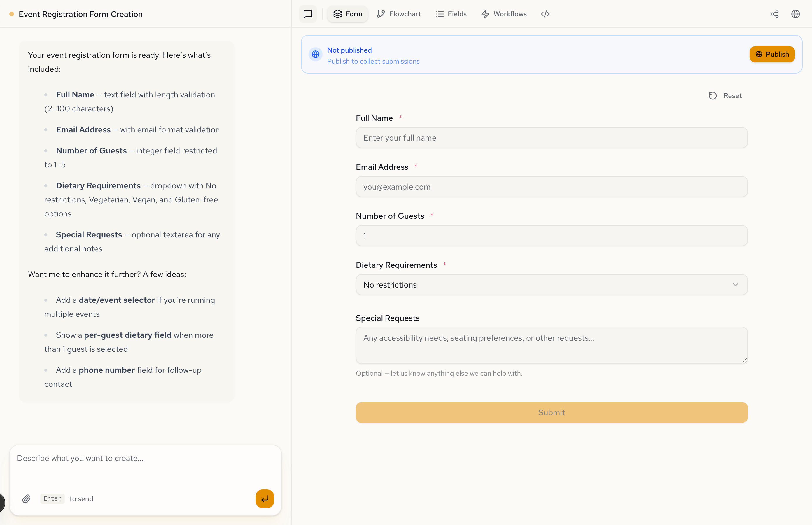This screenshot has width=812, height=525.
Task: Click the Submit button
Action: pos(551,412)
